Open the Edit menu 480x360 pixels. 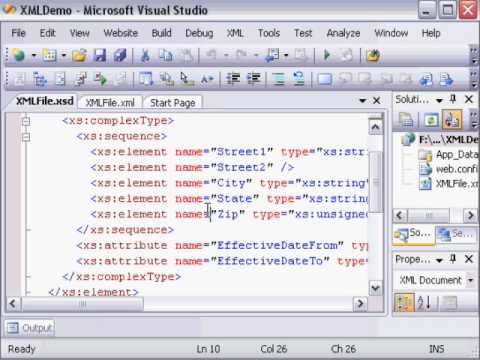click(48, 33)
